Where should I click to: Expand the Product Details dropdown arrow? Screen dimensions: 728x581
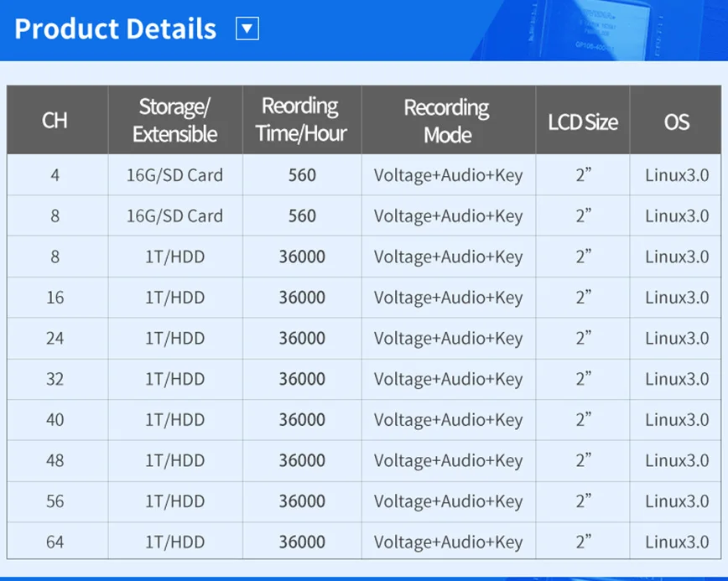pos(247,29)
